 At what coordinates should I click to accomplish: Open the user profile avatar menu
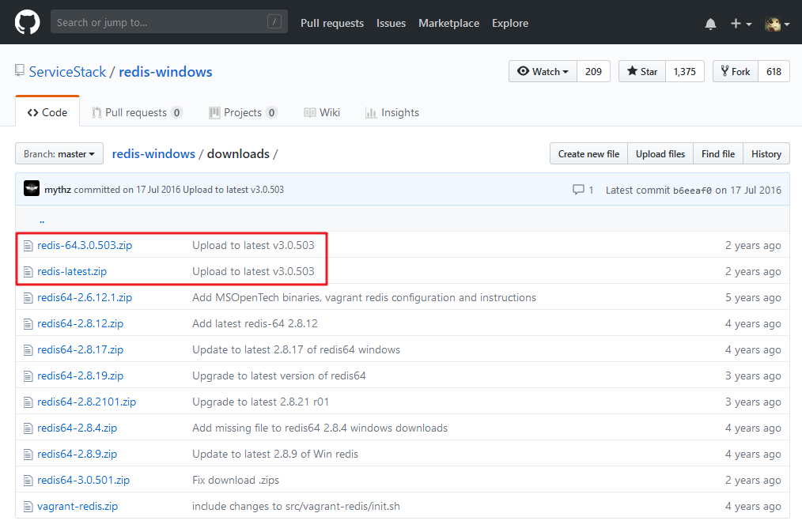click(777, 24)
